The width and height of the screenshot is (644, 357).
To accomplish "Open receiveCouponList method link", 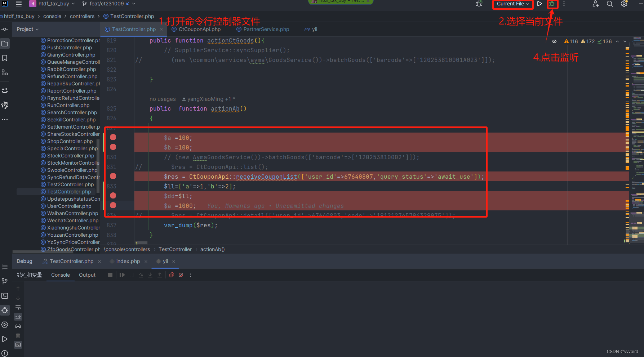I will tap(266, 177).
